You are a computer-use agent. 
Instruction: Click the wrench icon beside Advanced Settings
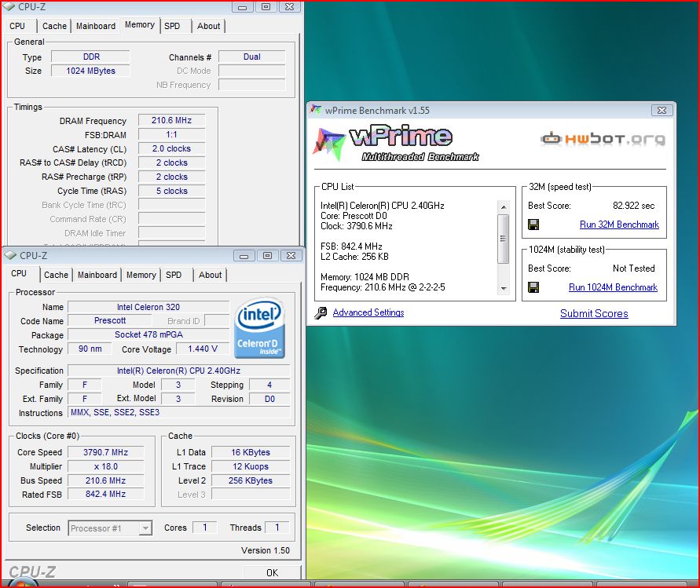click(321, 313)
